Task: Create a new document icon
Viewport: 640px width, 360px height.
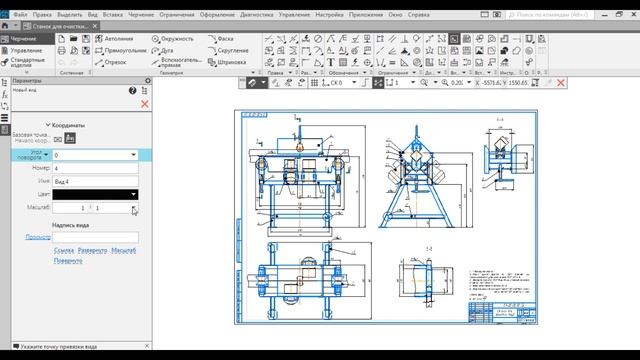Action: coord(61,39)
